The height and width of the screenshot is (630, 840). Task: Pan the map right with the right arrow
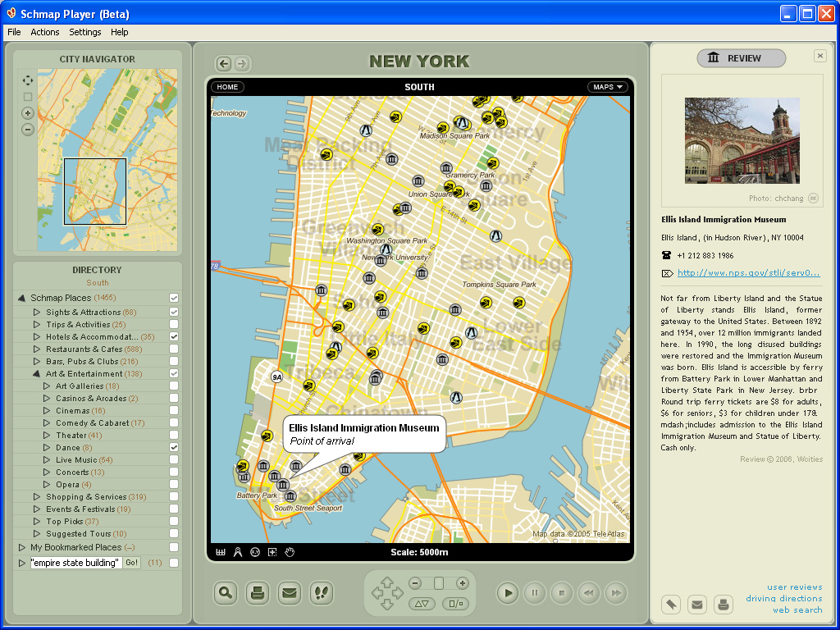point(398,593)
